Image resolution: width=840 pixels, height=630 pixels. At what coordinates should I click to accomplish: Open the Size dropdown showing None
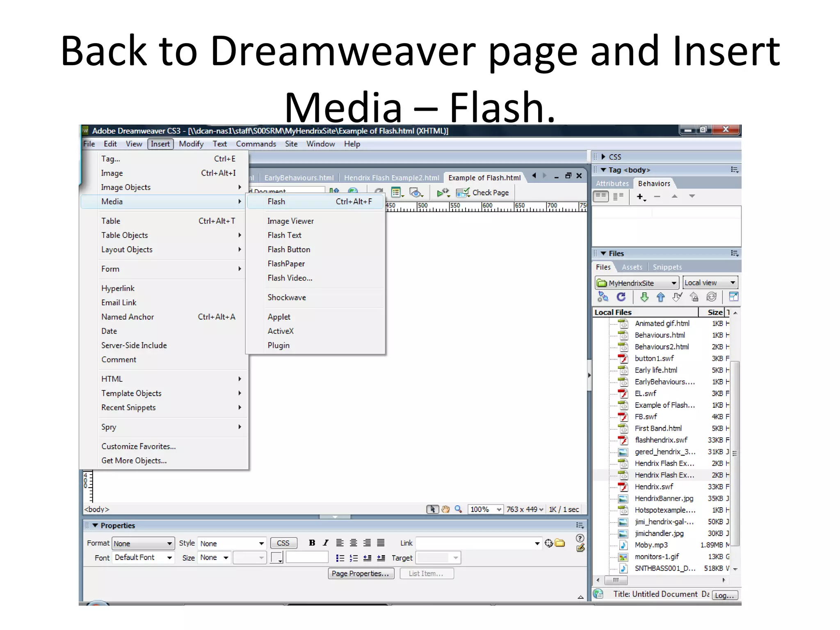214,557
